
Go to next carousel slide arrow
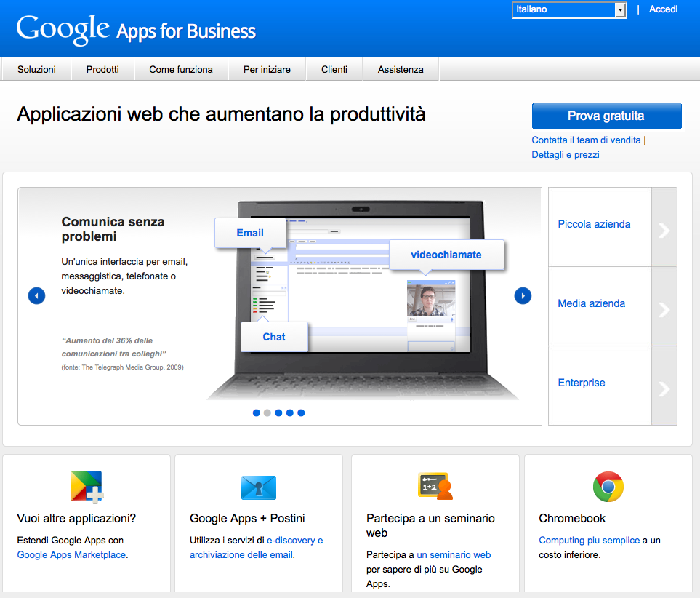click(x=523, y=296)
